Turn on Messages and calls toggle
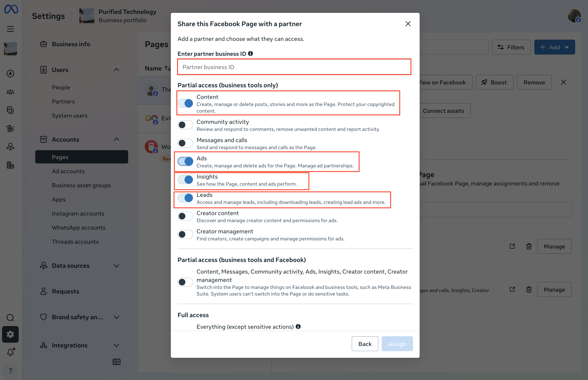Viewport: 588px width, 380px height. pyautogui.click(x=185, y=143)
